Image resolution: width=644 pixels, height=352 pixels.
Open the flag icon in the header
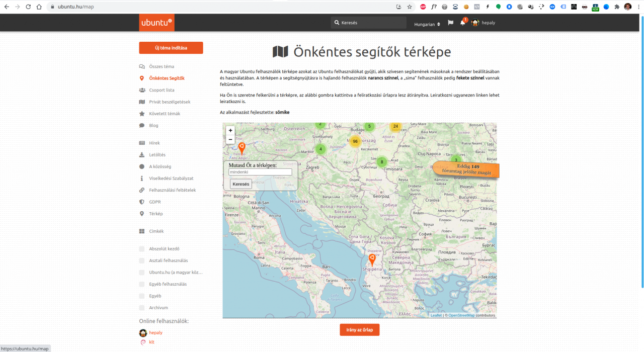tap(451, 23)
